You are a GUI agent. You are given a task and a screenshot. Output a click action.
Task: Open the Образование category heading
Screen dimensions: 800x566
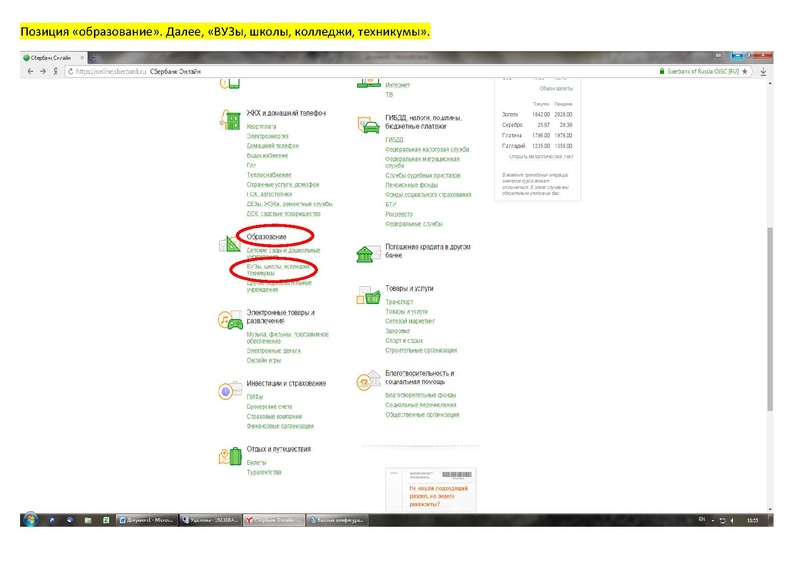coord(266,237)
